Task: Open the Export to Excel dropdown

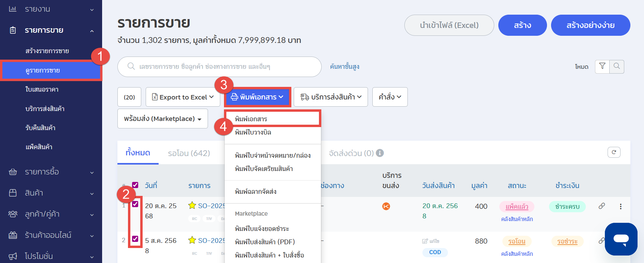Action: click(183, 97)
